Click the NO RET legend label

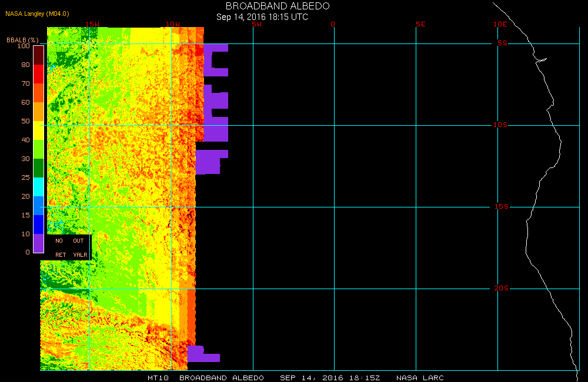pos(59,247)
